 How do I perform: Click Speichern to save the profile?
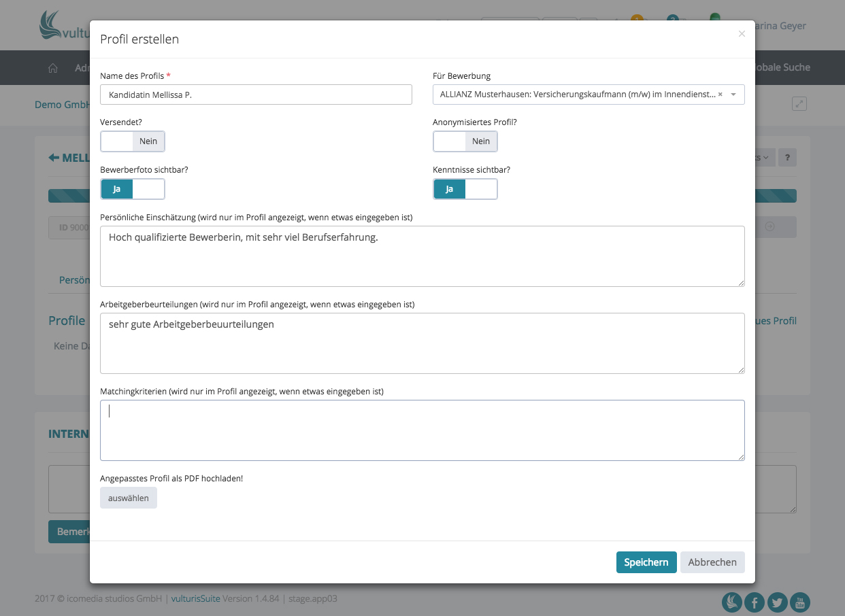click(x=646, y=562)
